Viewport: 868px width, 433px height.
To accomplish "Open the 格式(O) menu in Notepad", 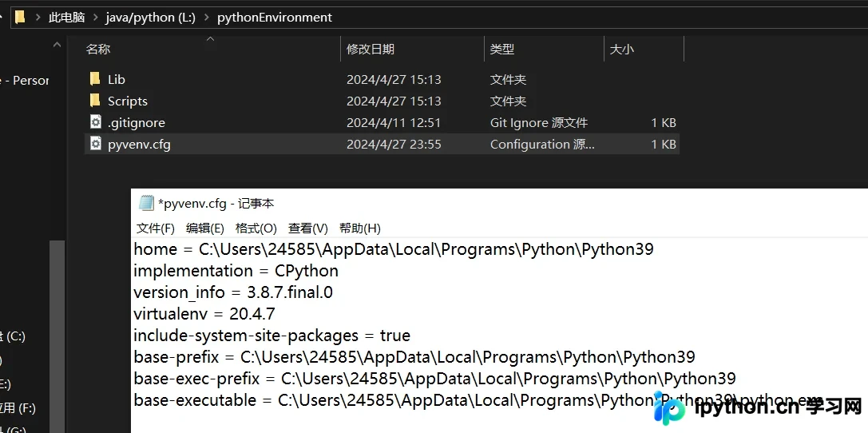I will click(256, 228).
